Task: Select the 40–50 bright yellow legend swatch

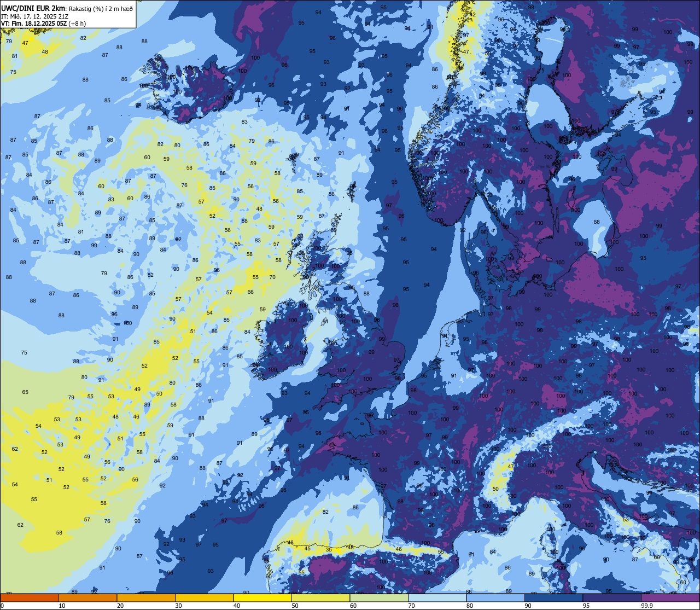Action: click(x=262, y=597)
